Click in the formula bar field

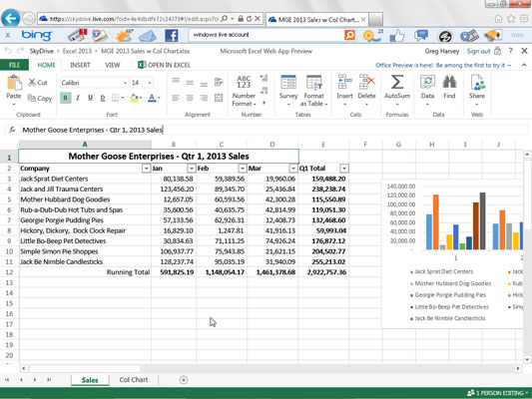pyautogui.click(x=274, y=130)
